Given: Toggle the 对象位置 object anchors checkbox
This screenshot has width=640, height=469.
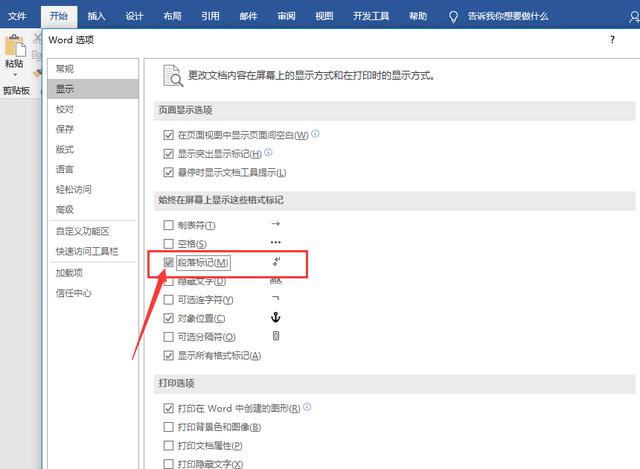Looking at the screenshot, I should click(x=168, y=318).
